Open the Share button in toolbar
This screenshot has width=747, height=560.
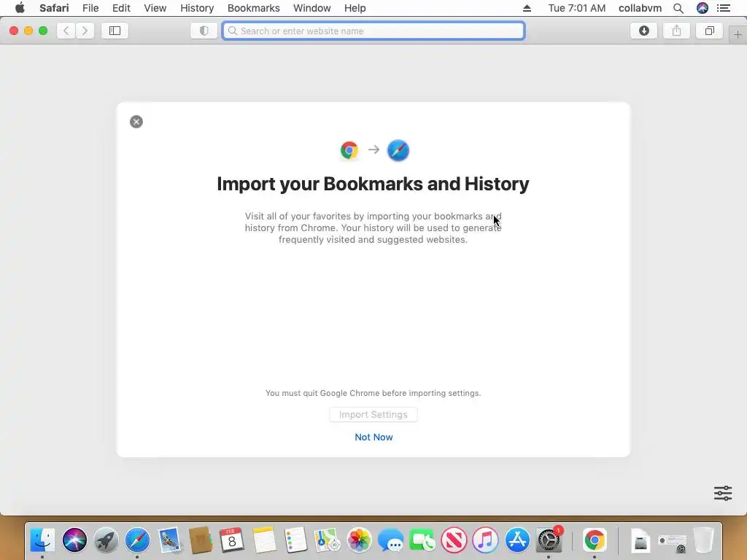(x=676, y=31)
